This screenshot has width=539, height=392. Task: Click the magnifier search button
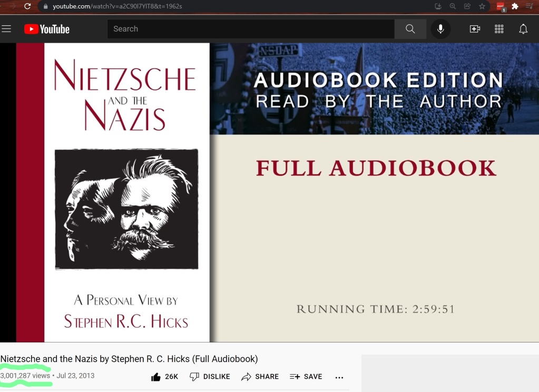click(x=410, y=29)
